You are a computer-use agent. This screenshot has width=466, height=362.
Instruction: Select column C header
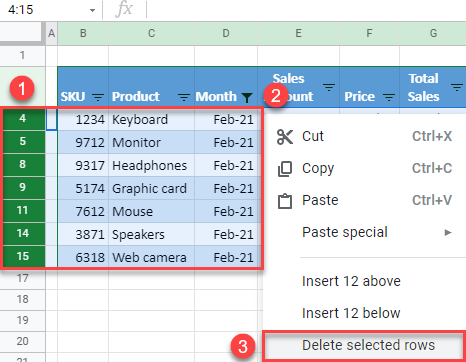pos(152,33)
